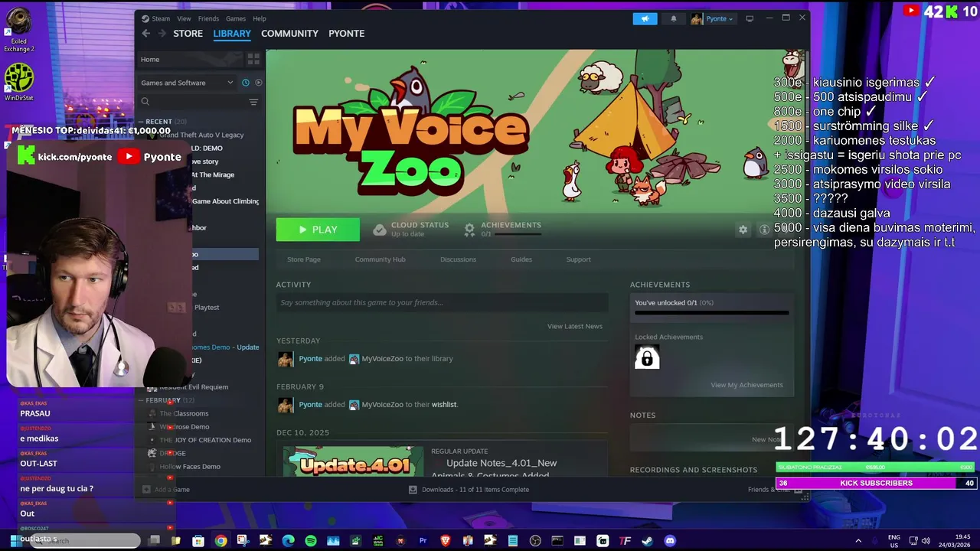980x551 pixels.
Task: Click wishlist link in February 9 activity
Action: (x=444, y=405)
